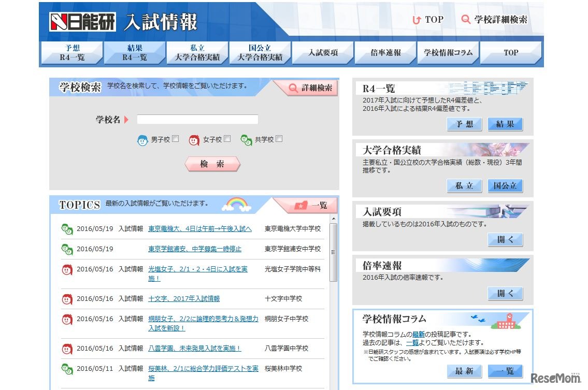
Task: Check the 女子校 checkbox
Action: pos(227,139)
